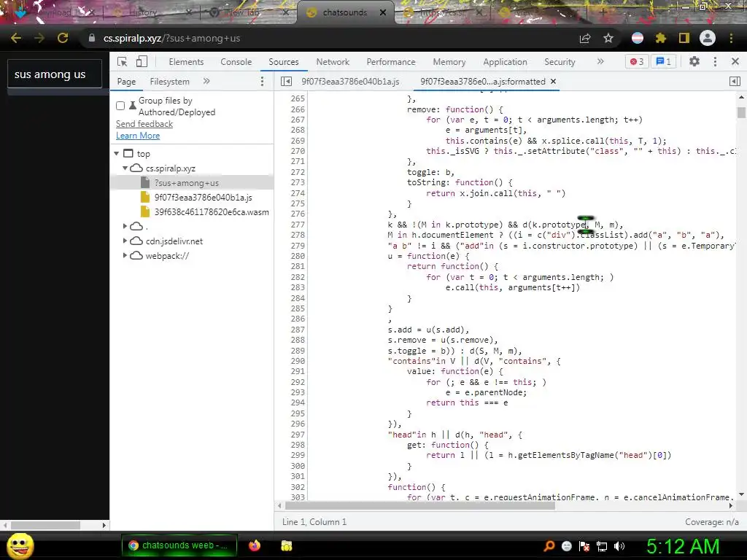Screen dimensions: 747x560
Task: Click the sus among us search field
Action: pyautogui.click(x=55, y=74)
